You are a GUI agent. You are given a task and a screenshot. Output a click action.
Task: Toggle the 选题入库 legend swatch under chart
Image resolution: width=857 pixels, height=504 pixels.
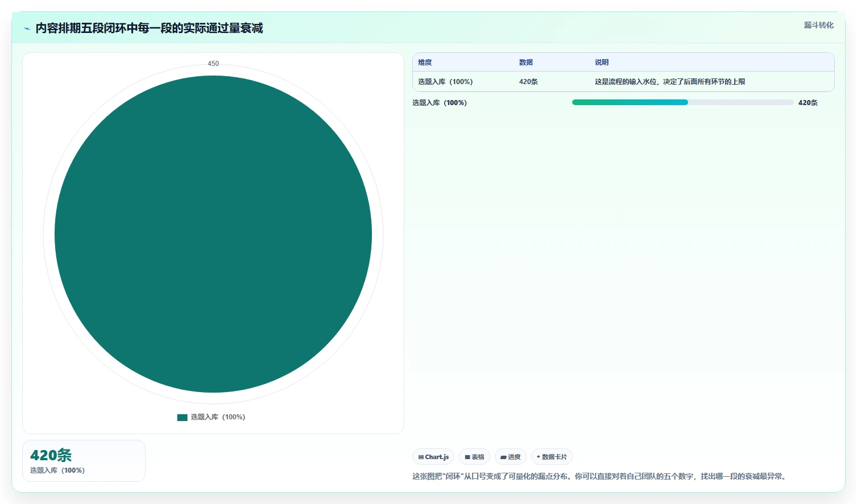click(182, 417)
